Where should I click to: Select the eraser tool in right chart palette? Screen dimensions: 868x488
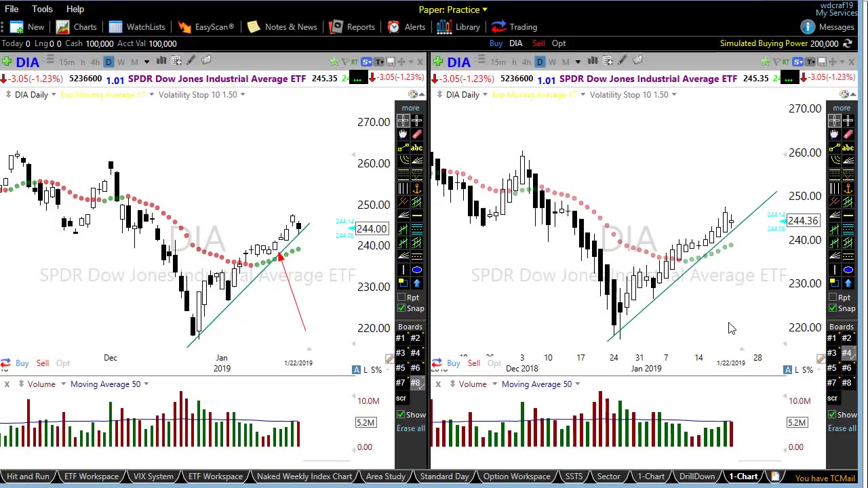(848, 134)
